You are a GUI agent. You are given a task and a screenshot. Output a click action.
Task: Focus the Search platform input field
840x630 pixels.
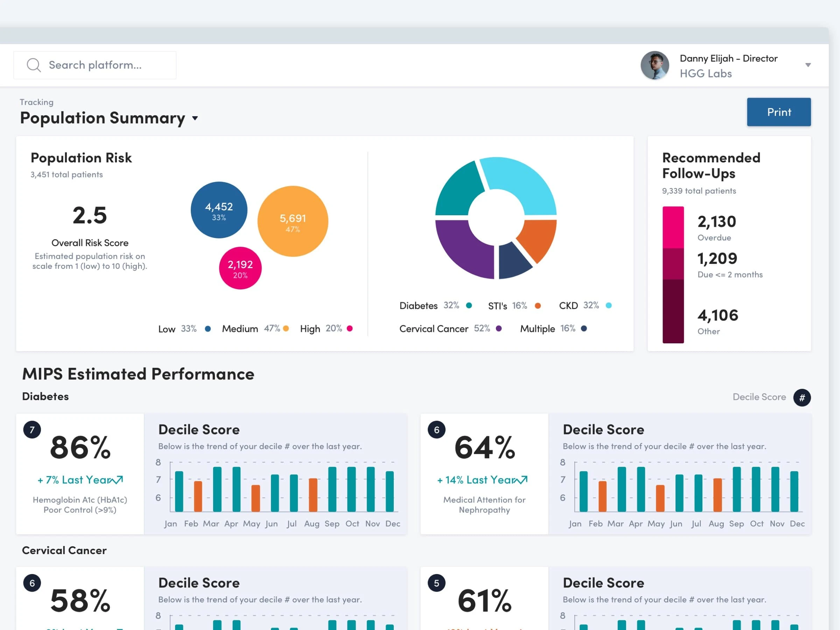tap(95, 65)
